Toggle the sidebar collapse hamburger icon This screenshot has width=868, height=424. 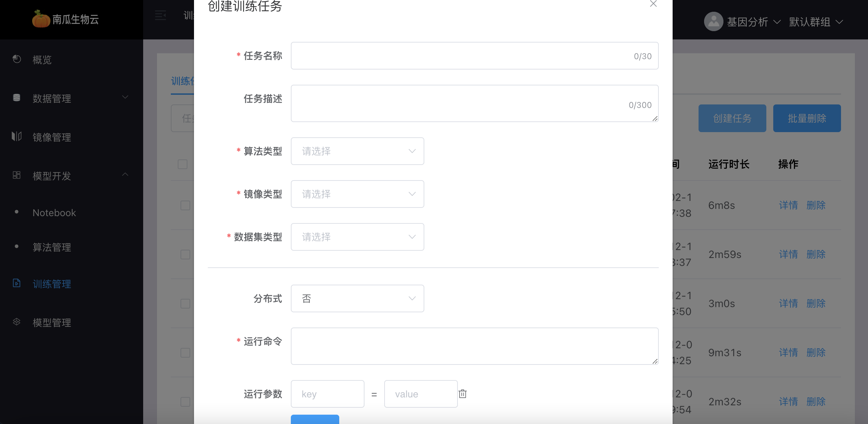[160, 16]
